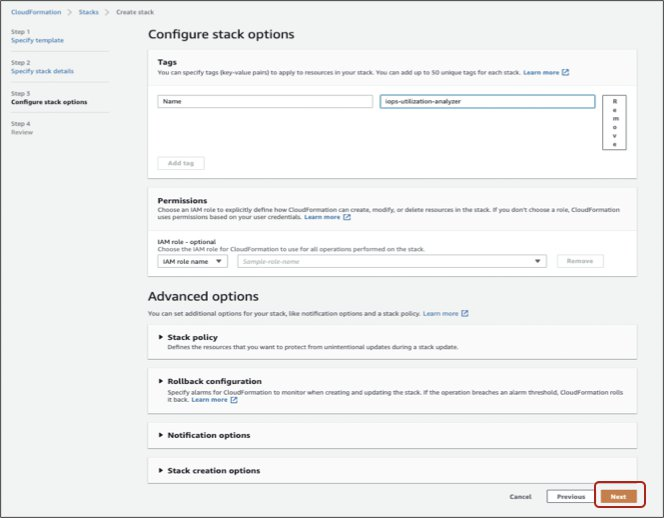This screenshot has width=664, height=518.
Task: Click the tag key field containing Name
Action: [265, 102]
